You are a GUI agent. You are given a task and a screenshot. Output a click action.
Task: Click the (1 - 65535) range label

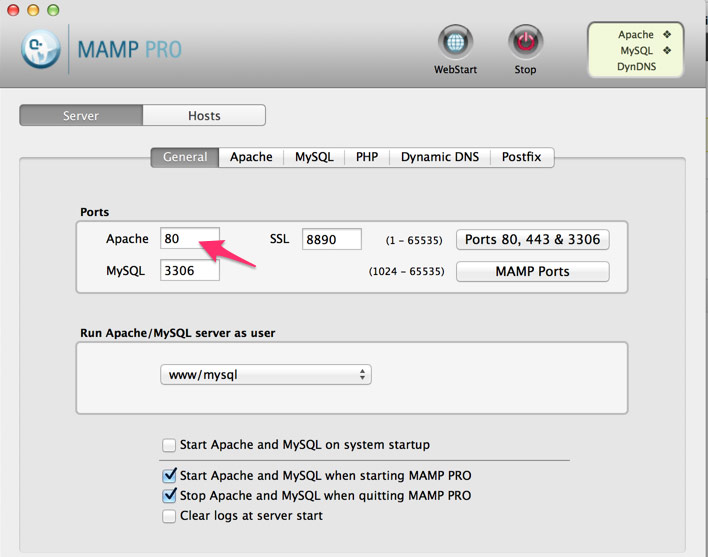pos(414,240)
